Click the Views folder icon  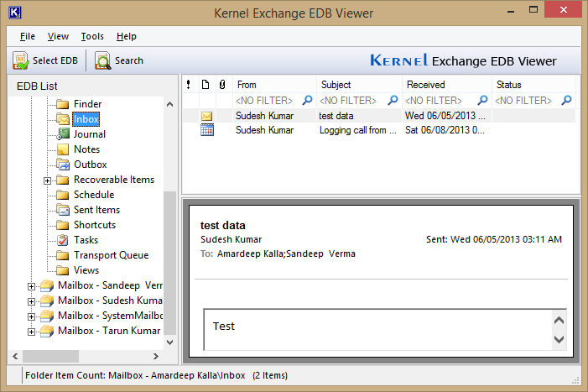63,270
